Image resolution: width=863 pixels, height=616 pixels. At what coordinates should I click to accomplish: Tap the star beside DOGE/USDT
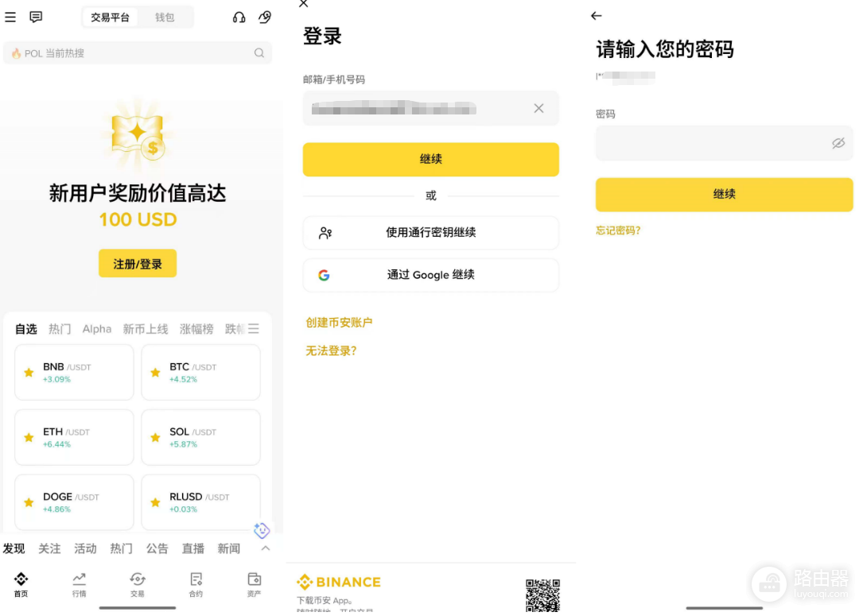29,502
